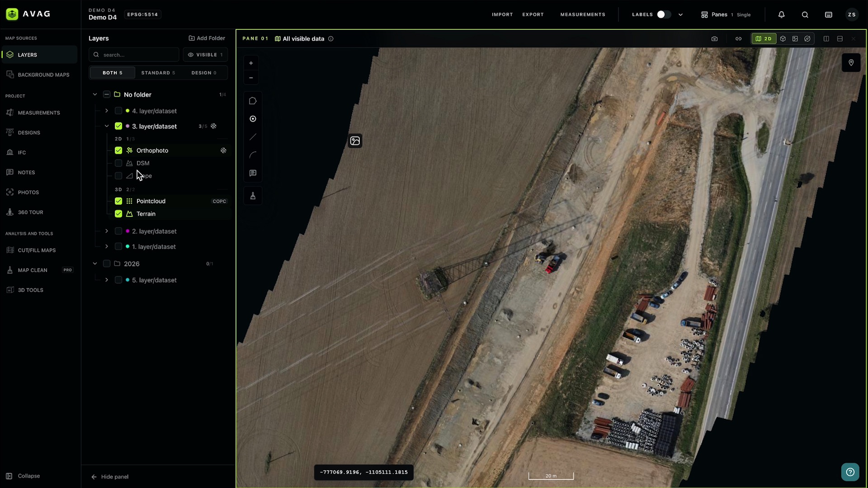Click Hide panel link
The image size is (868, 488).
click(110, 477)
